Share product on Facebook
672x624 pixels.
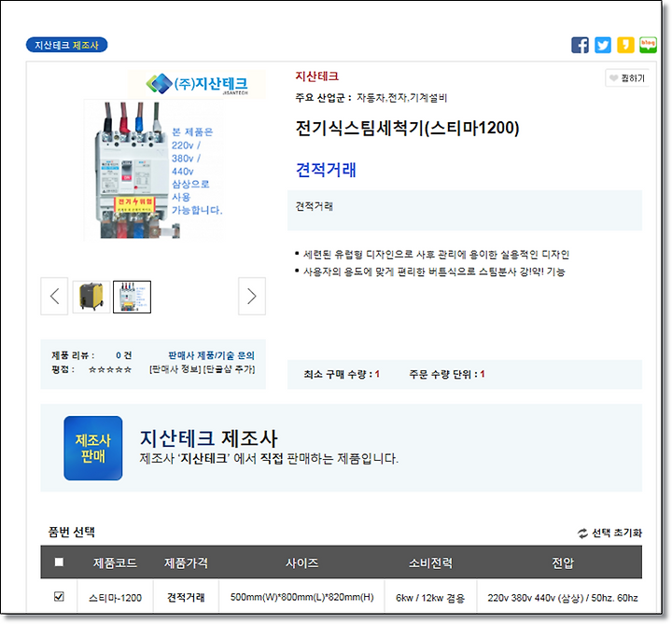[580, 45]
